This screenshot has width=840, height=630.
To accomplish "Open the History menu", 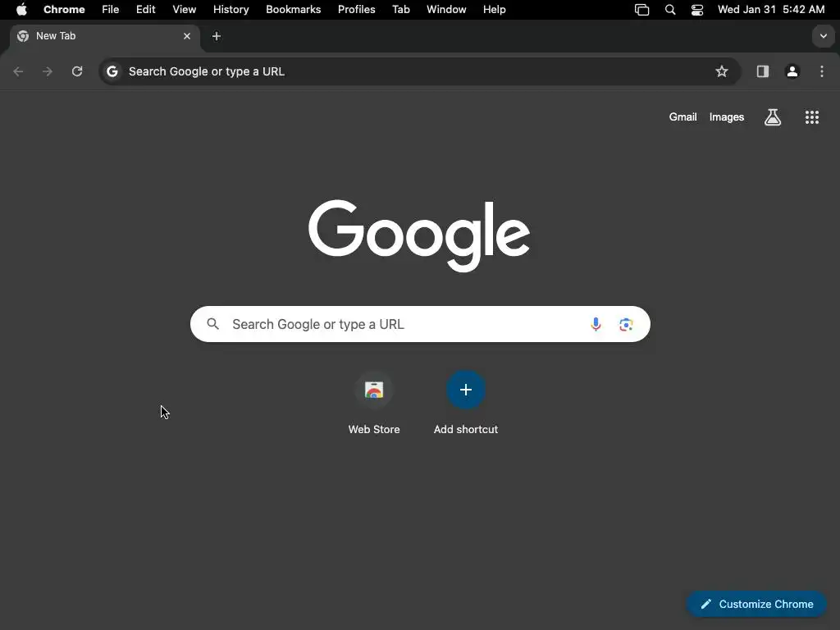I will (231, 10).
